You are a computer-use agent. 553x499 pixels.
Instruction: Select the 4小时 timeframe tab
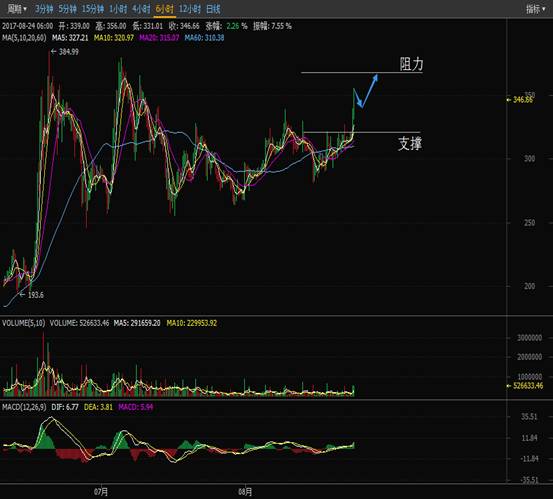pos(141,9)
